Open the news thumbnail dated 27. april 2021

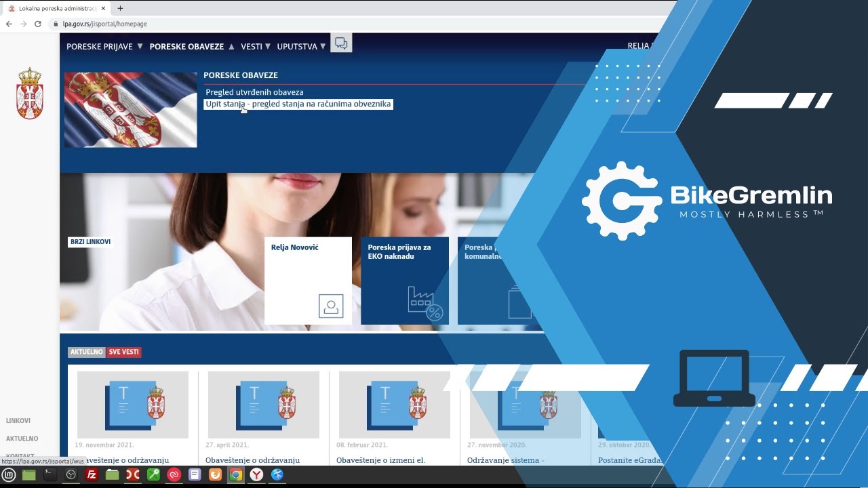click(264, 405)
